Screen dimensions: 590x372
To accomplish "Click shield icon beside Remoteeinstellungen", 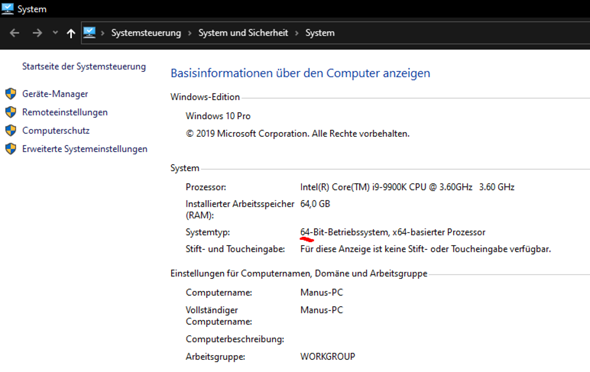I will (x=11, y=112).
